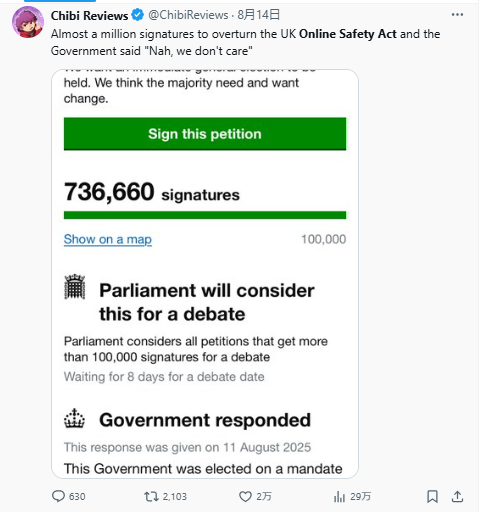
Task: Open the share upload icon
Action: (458, 496)
